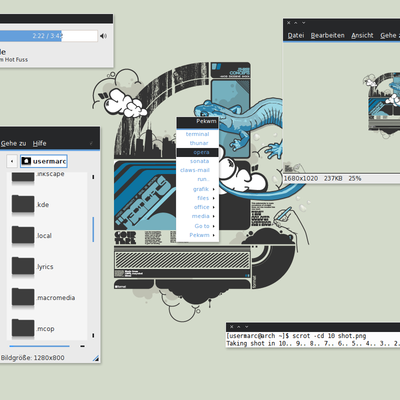This screenshot has width=400, height=400.
Task: Click the .kde folder name
Action: click(43, 205)
